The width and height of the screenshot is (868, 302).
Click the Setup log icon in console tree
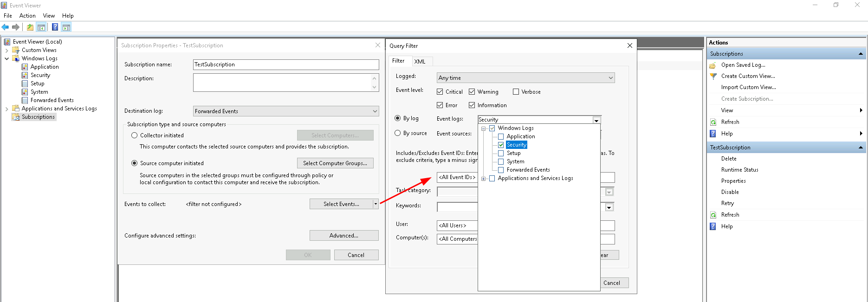pyautogui.click(x=25, y=84)
